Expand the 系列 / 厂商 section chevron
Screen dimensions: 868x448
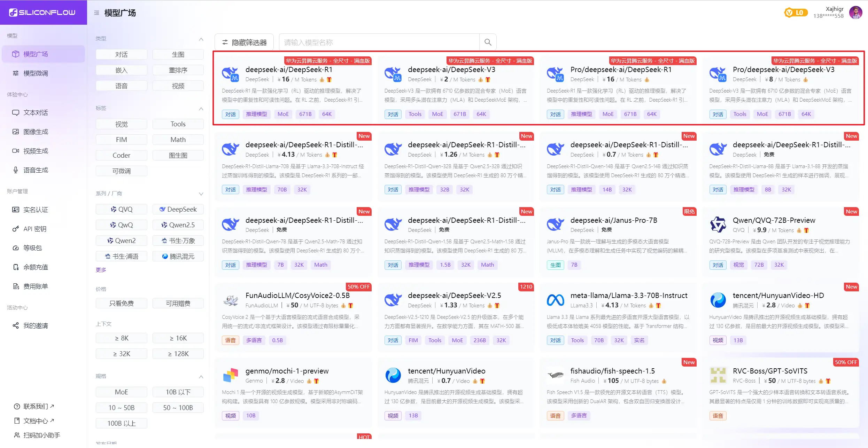click(201, 194)
